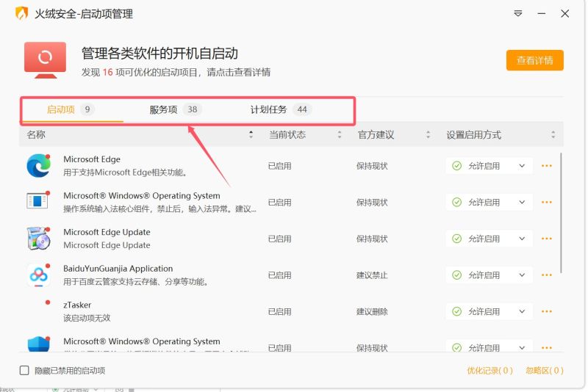Open the title bar menu icon
588x392 pixels.
(518, 14)
